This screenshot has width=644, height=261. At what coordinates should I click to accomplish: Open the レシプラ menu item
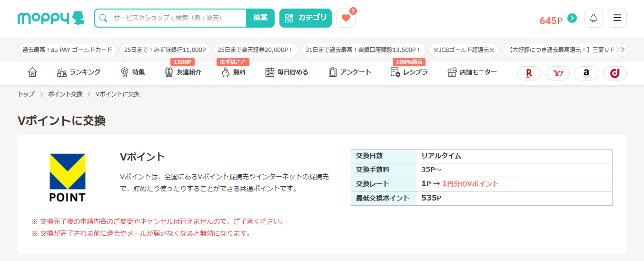[409, 72]
